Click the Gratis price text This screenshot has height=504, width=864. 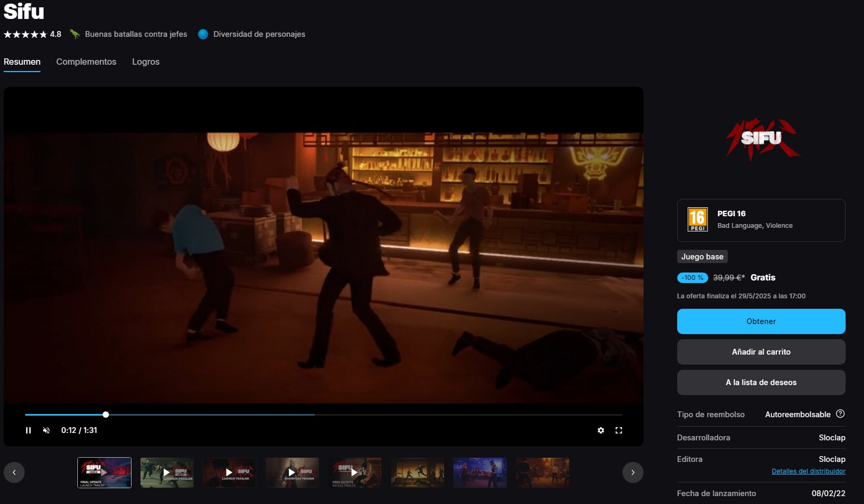click(763, 278)
